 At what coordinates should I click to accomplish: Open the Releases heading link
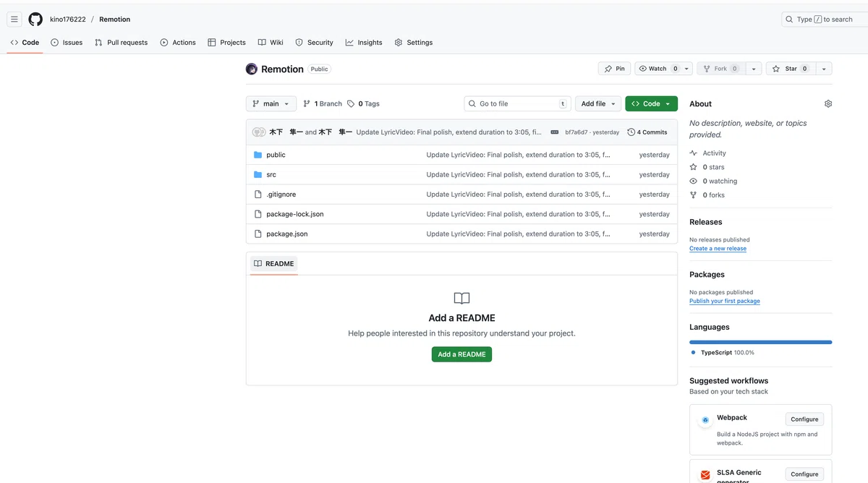pyautogui.click(x=706, y=222)
